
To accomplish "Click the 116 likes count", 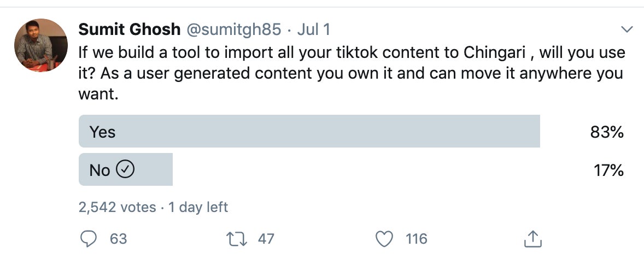I will pyautogui.click(x=417, y=238).
